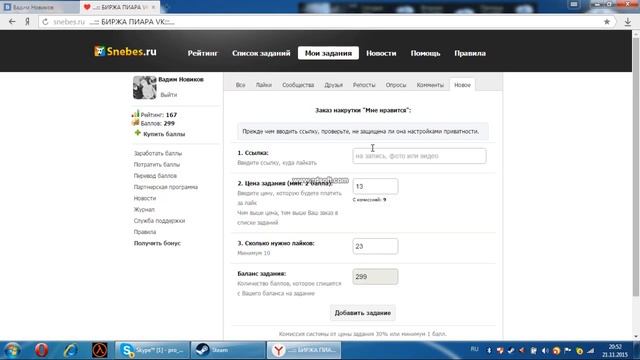
Task: Launch Opera from the taskbar
Action: (41, 350)
